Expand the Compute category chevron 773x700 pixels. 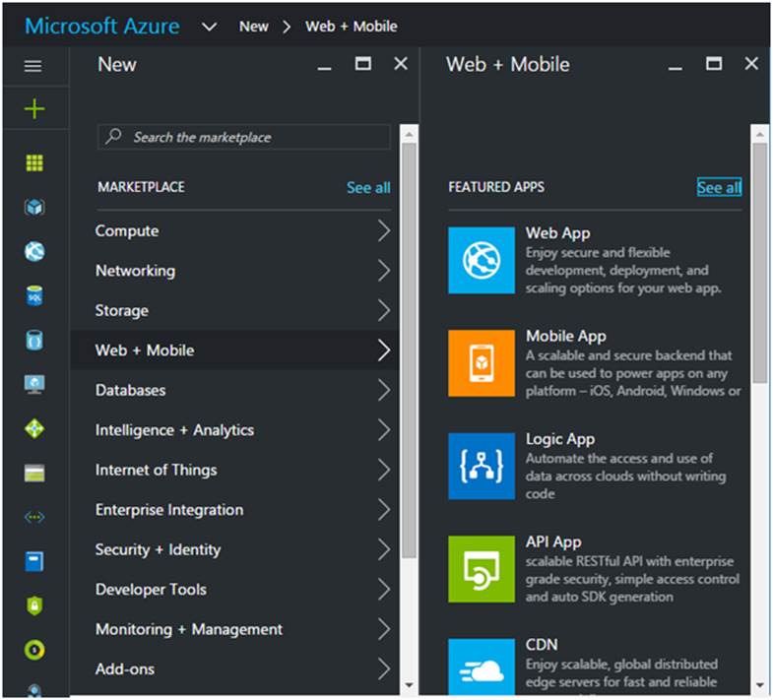pyautogui.click(x=384, y=230)
